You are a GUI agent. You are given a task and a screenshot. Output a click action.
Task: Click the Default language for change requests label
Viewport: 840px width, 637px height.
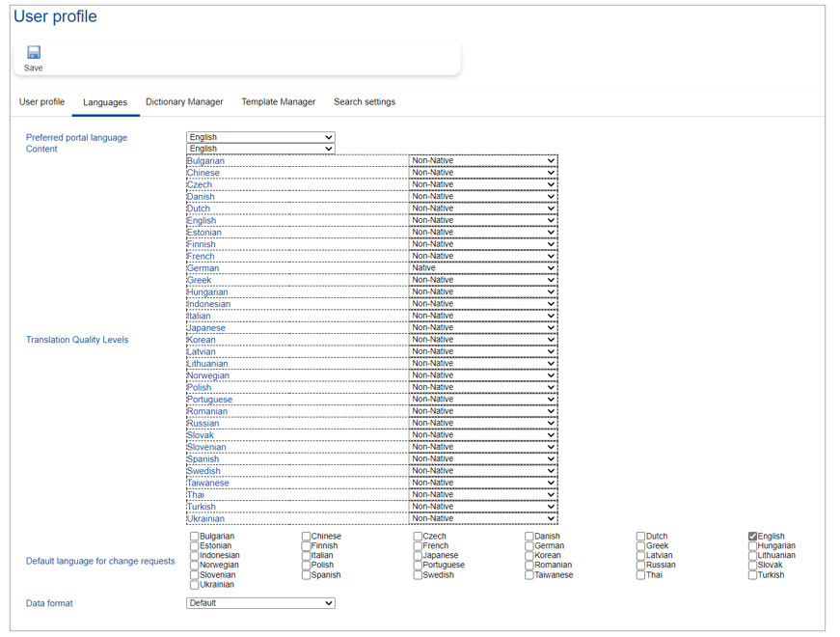click(100, 561)
